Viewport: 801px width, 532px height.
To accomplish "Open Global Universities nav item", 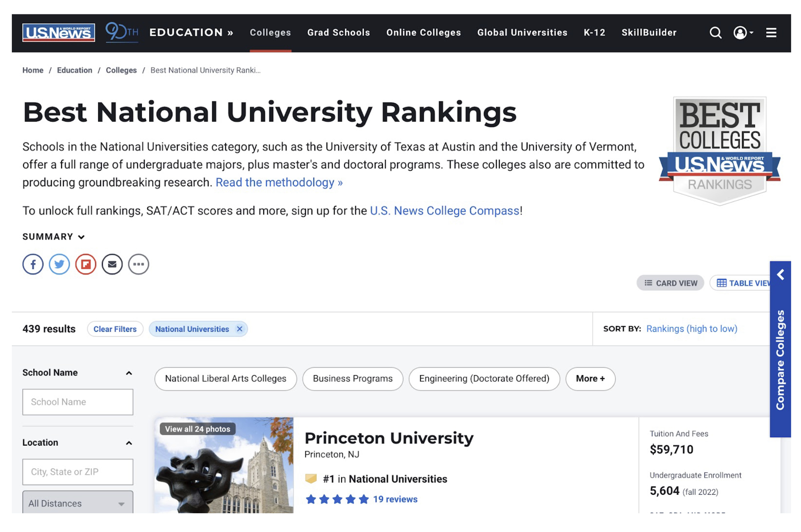I will [x=522, y=33].
